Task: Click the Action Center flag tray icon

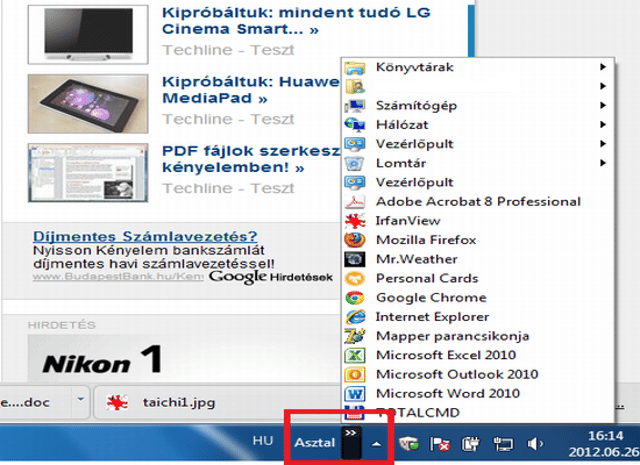Action: pos(440,443)
